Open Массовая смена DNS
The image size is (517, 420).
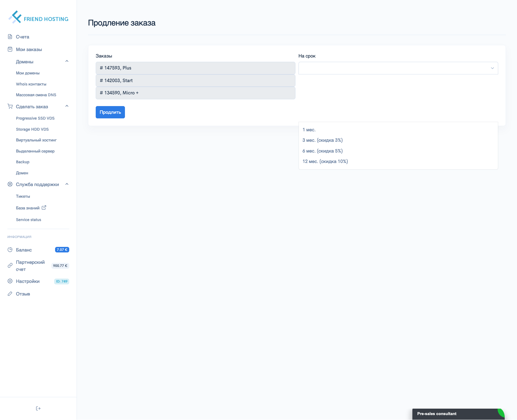[36, 95]
